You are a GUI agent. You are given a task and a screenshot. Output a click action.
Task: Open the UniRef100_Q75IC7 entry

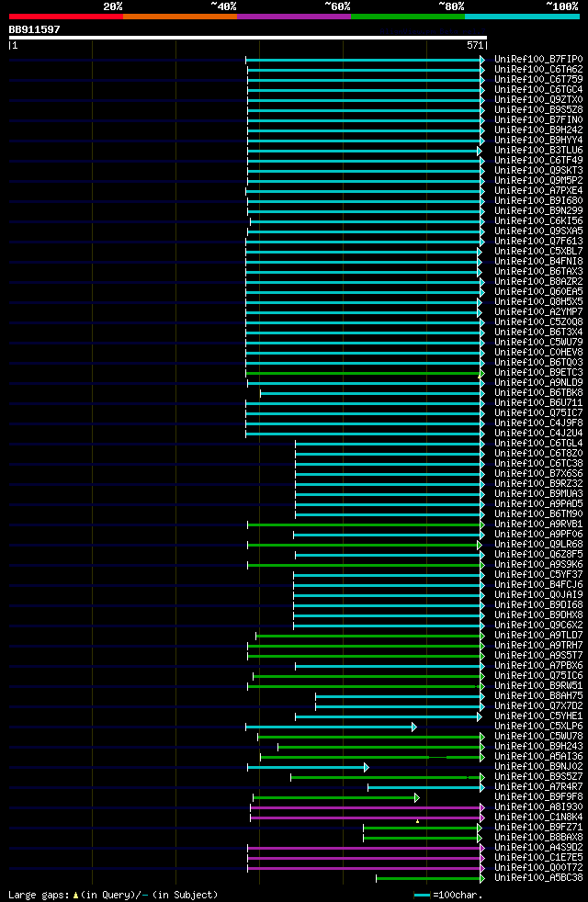(x=538, y=413)
